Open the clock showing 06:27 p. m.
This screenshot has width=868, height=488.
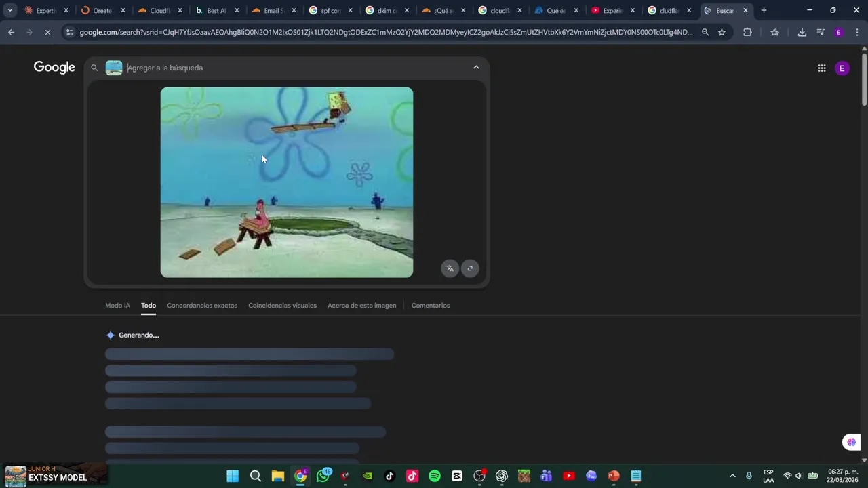click(842, 476)
